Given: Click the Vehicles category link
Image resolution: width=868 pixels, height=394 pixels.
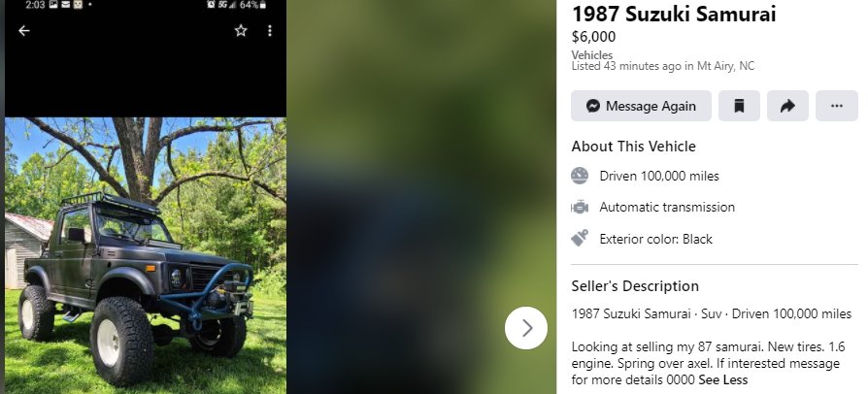Looking at the screenshot, I should coord(591,54).
